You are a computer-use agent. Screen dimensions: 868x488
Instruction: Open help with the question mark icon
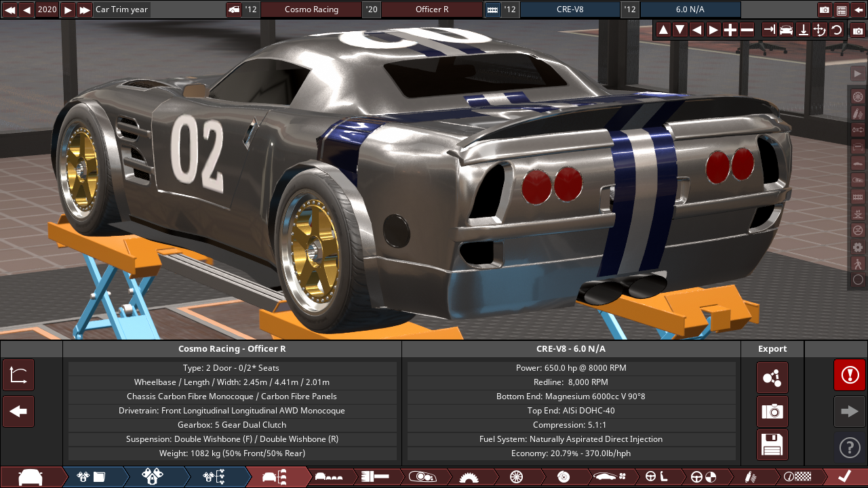(850, 447)
